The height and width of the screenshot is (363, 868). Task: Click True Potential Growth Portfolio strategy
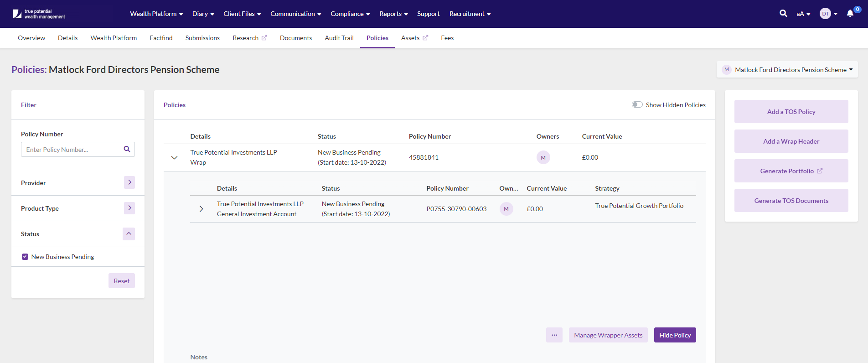tap(639, 206)
